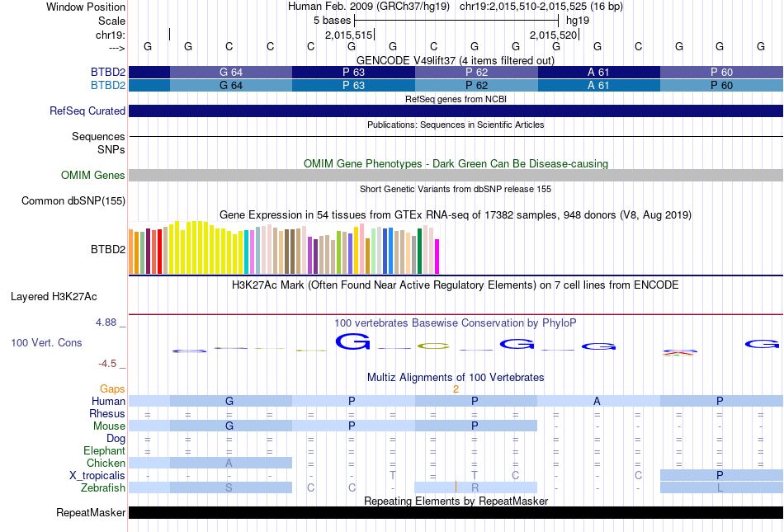Click the 2,015,515 coordinate label

tap(348, 35)
